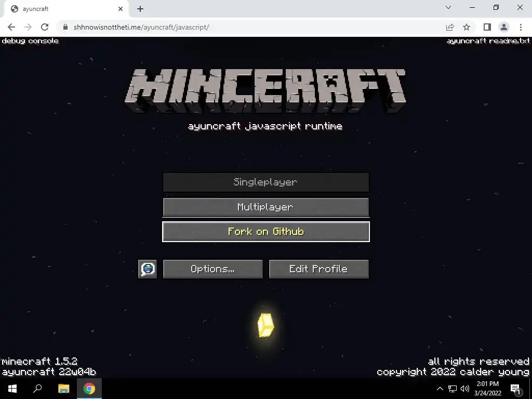532x399 pixels.
Task: Click the browser forward arrow
Action: tap(28, 27)
